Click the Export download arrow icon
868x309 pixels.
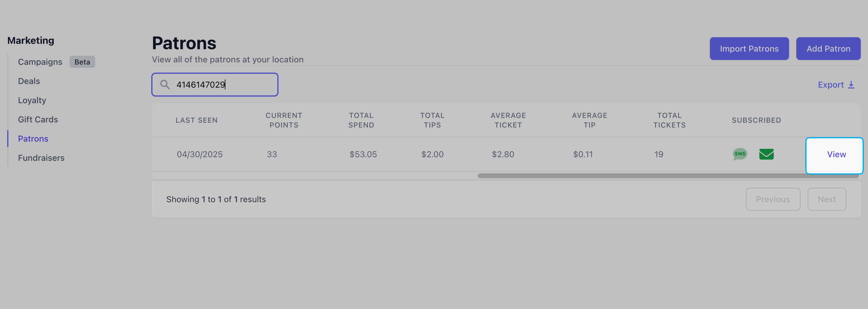pyautogui.click(x=851, y=85)
